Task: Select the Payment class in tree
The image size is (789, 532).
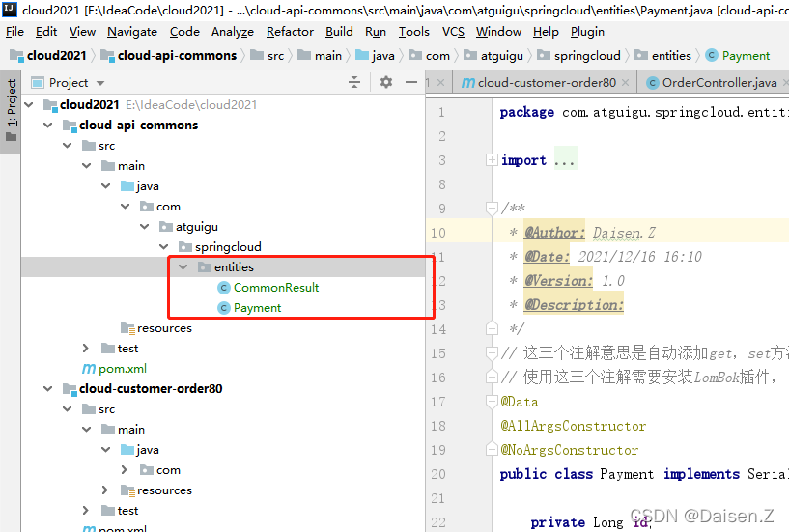Action: tap(257, 308)
